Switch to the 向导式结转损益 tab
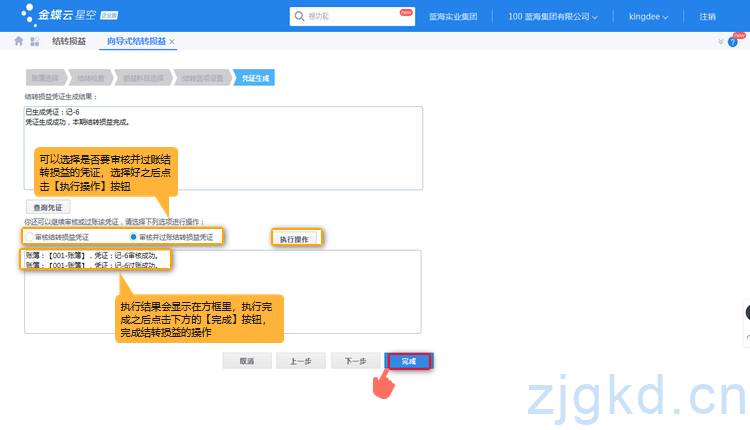Screen dimensions: 750x430 [136, 41]
